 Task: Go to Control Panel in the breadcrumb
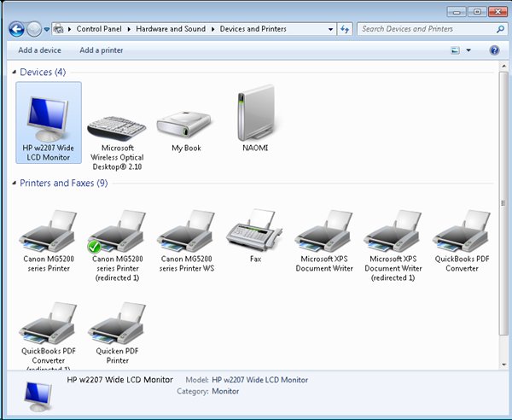pyautogui.click(x=102, y=29)
